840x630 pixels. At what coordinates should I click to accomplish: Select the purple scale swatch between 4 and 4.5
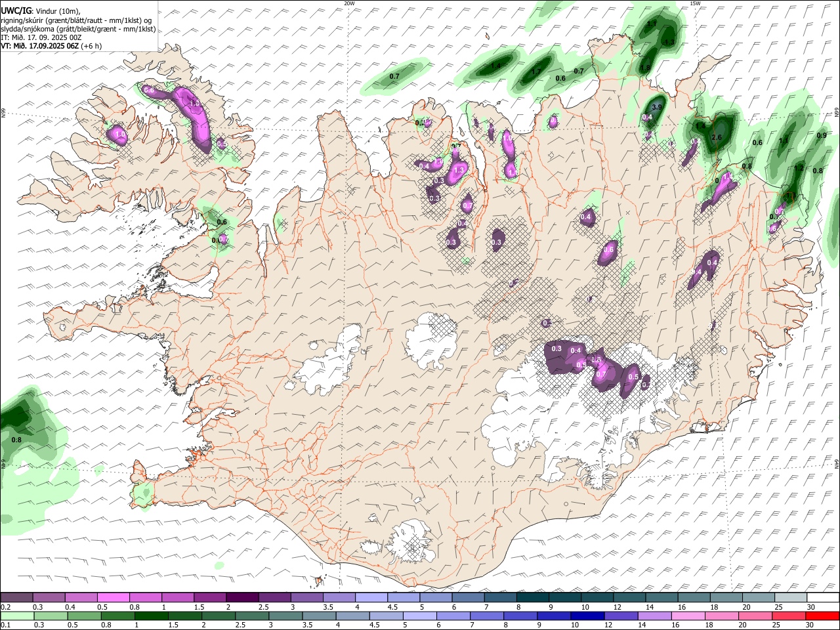coord(371,598)
